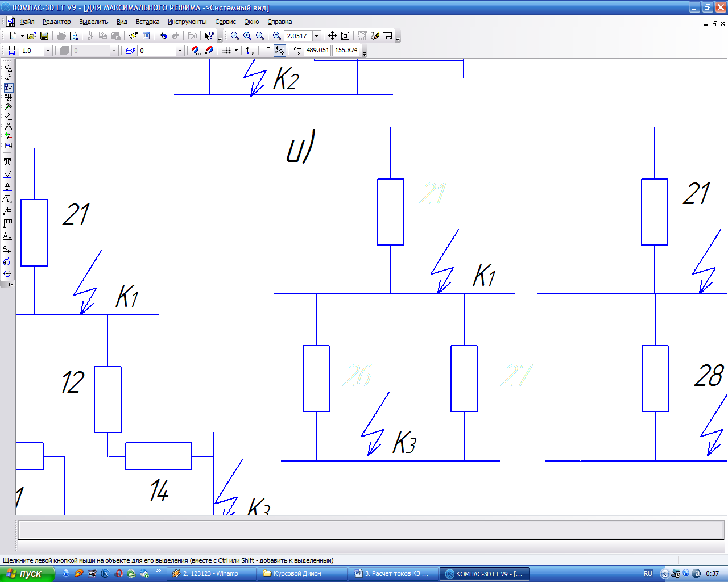
Task: Open the Properties list icon
Action: (146, 36)
